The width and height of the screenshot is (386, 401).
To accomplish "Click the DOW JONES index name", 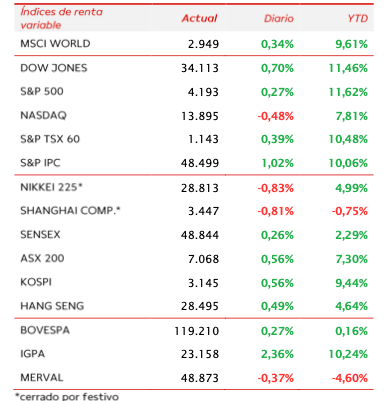I will click(x=54, y=68).
